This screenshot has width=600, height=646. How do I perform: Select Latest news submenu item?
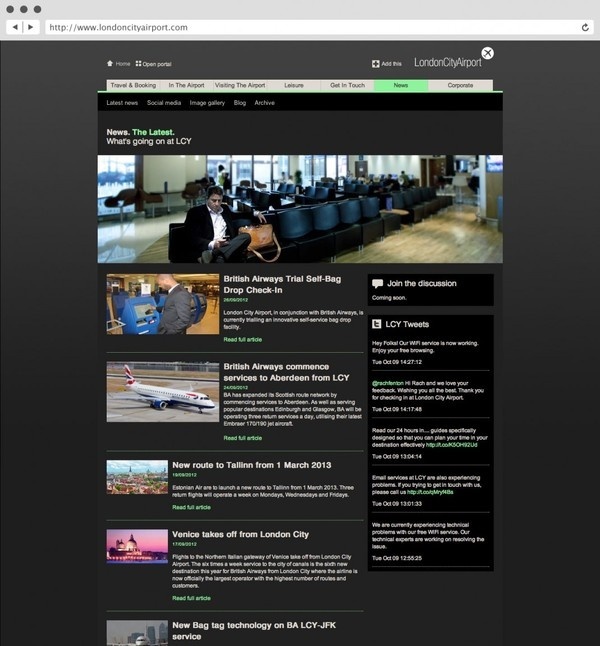[x=122, y=103]
